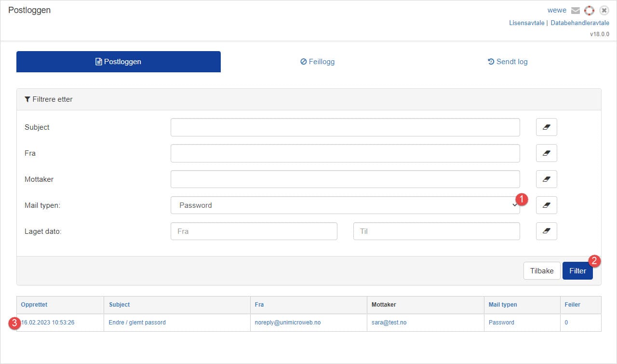Focus the Laget dato Fra date field
This screenshot has width=617, height=364.
(254, 231)
